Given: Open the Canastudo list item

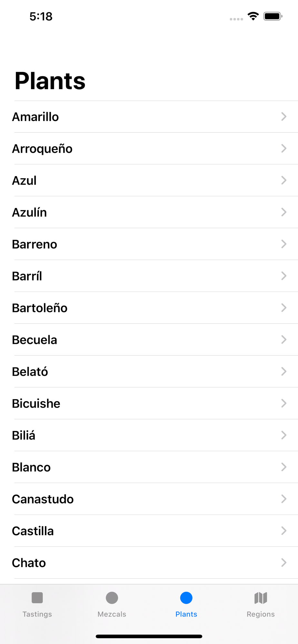Looking at the screenshot, I should (x=149, y=499).
